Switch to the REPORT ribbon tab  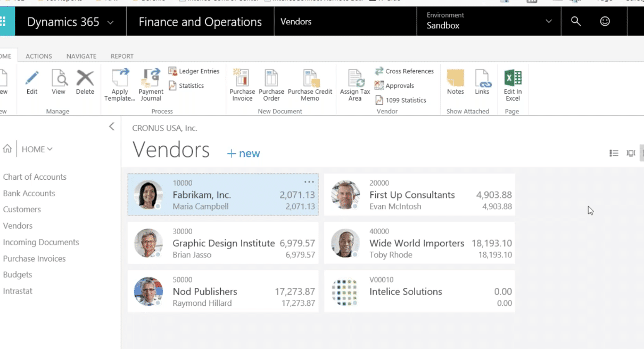coord(122,56)
